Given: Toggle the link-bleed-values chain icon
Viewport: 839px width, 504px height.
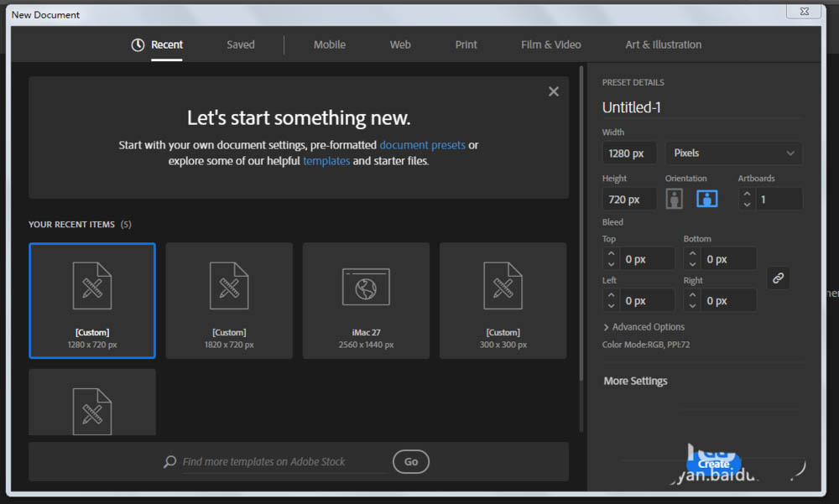Looking at the screenshot, I should 778,278.
